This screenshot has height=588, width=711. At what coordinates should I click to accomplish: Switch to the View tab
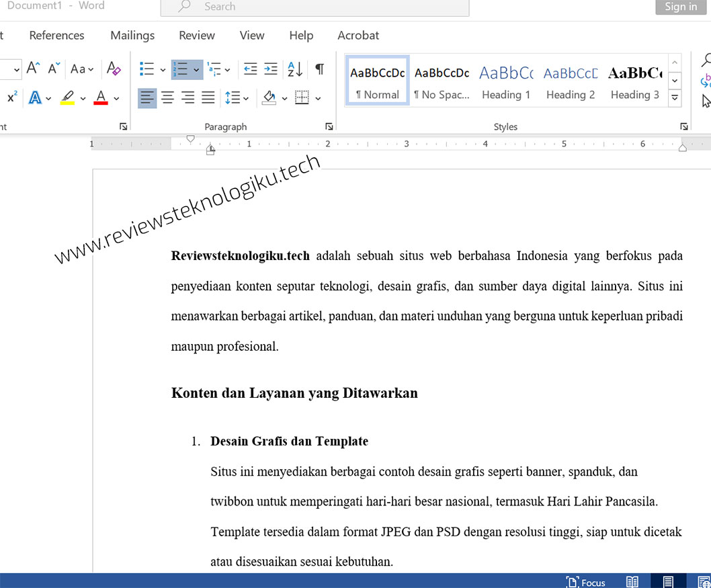251,36
